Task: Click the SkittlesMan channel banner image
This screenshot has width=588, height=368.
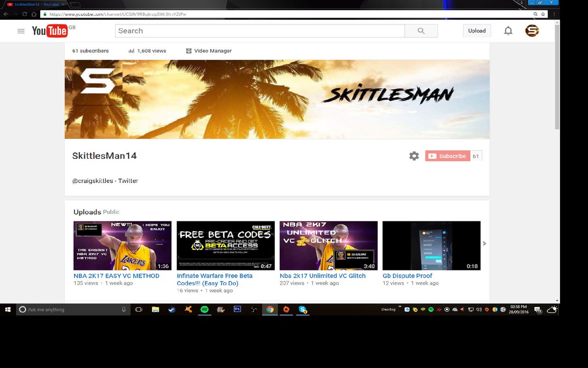Action: [x=277, y=99]
